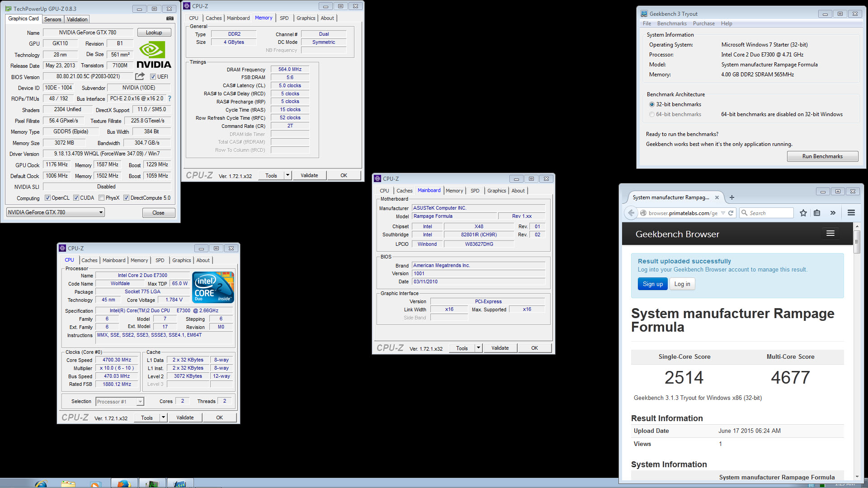Toggle the OpenCL checkbox
868x488 pixels.
pyautogui.click(x=47, y=198)
